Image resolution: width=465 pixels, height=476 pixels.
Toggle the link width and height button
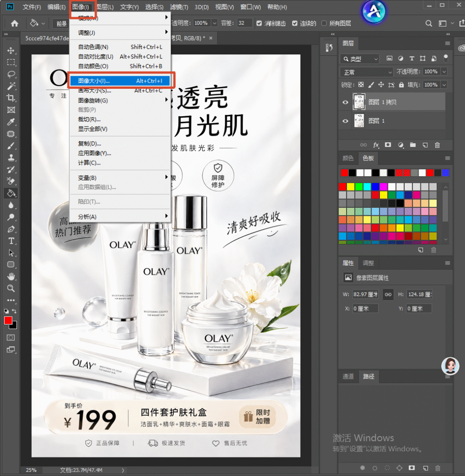coord(388,294)
